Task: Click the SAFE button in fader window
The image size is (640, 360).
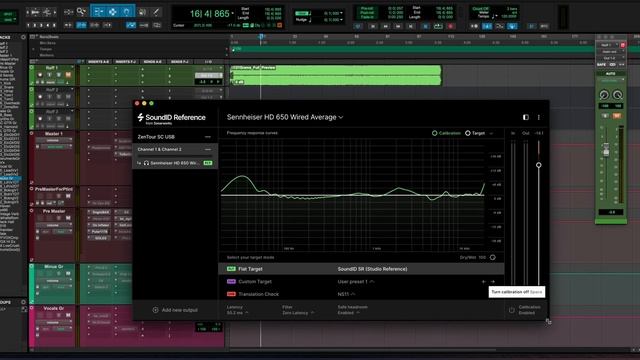Action: [602, 64]
